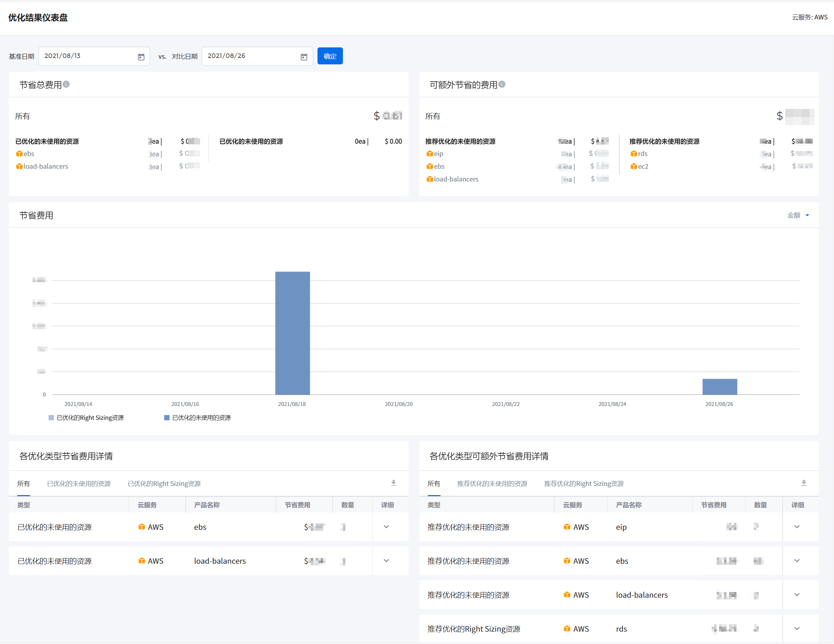The width and height of the screenshot is (834, 644).
Task: Switch to 推荐优化的Right Sizing资源 tab
Action: tap(583, 483)
